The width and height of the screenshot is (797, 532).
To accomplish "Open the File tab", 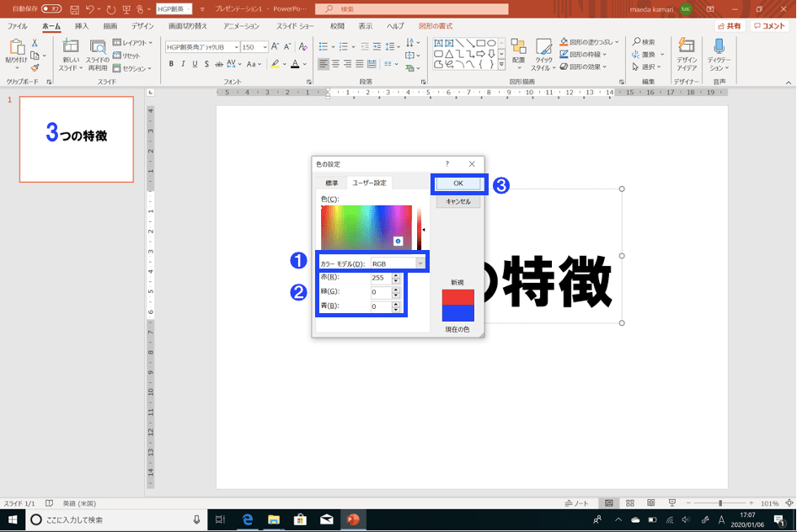I will (x=18, y=26).
